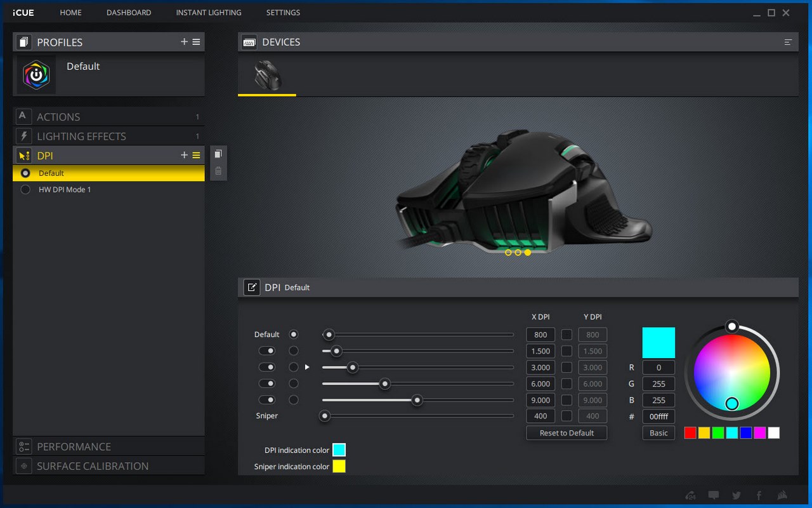
Task: Select the mouse device thumbnail
Action: coord(267,76)
